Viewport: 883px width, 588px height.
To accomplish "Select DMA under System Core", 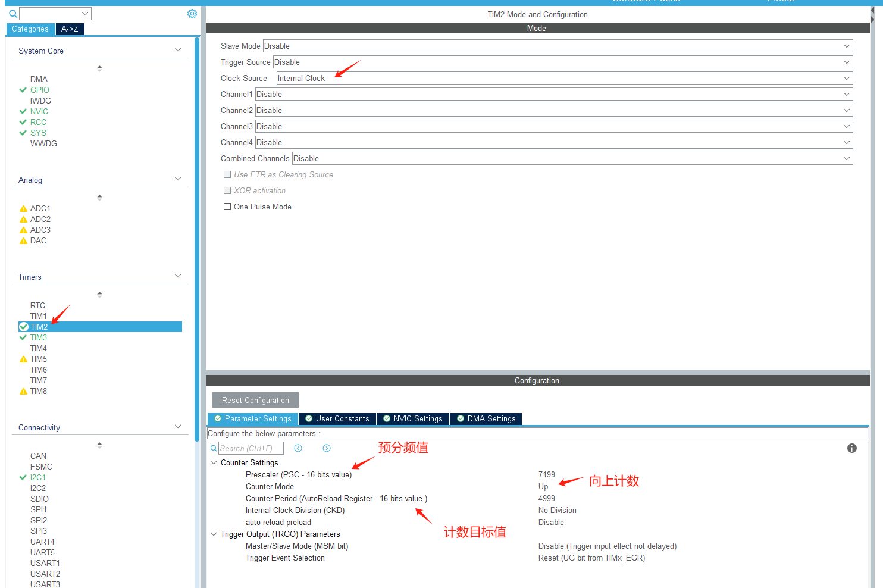I will [x=39, y=79].
